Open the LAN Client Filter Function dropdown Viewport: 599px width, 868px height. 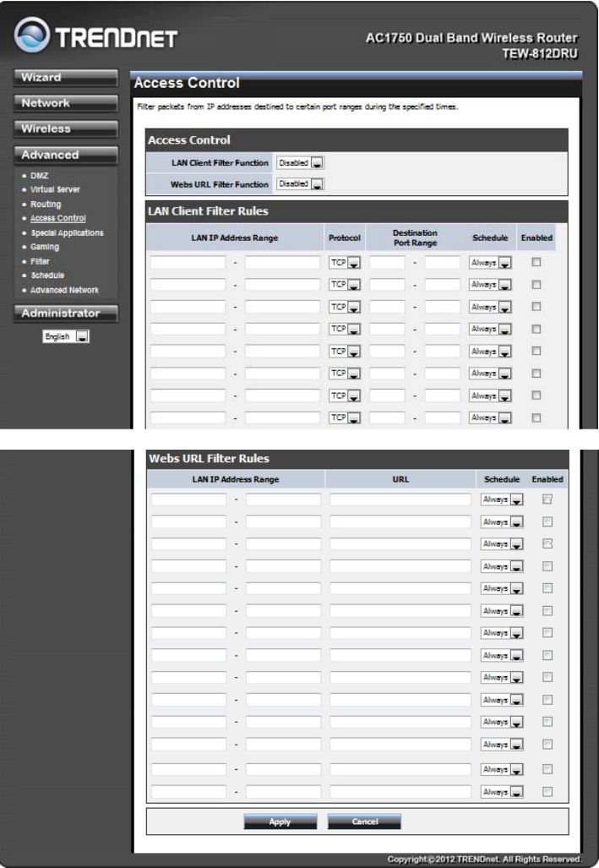point(300,163)
